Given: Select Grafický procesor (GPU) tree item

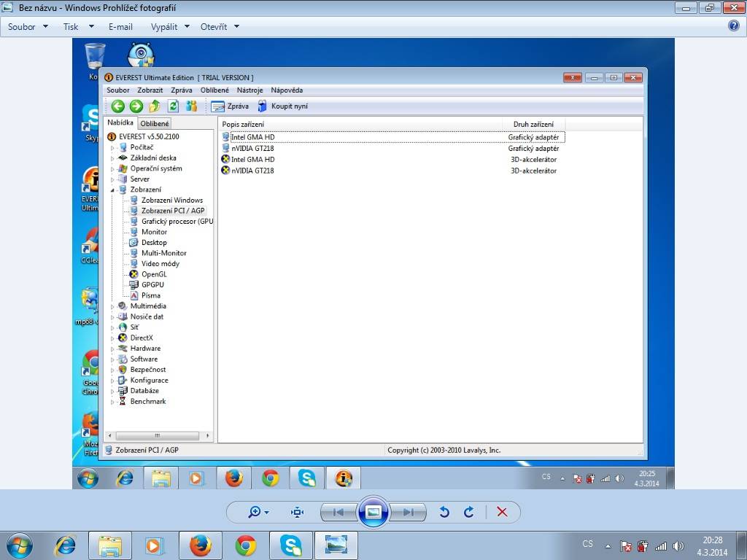Looking at the screenshot, I should point(177,222).
